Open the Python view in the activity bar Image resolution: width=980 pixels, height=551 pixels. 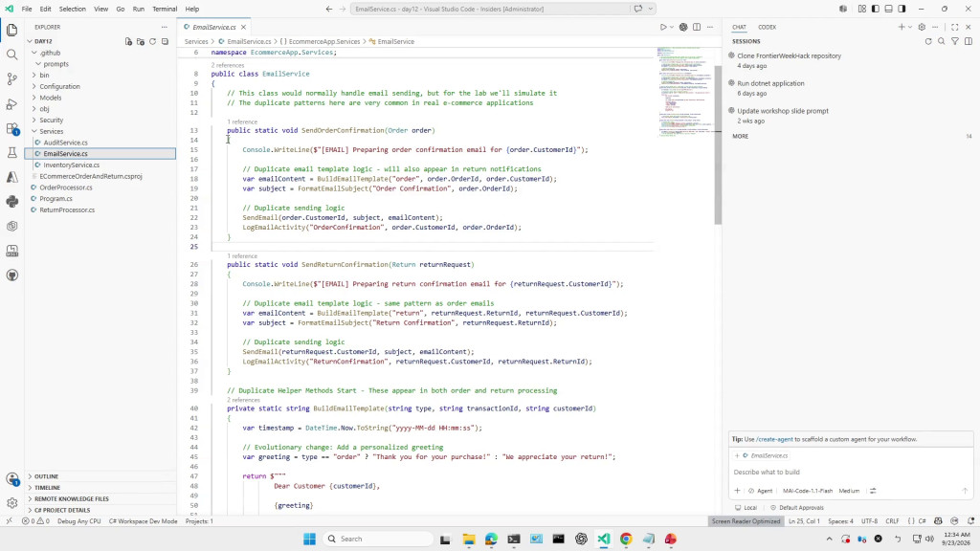(x=11, y=201)
